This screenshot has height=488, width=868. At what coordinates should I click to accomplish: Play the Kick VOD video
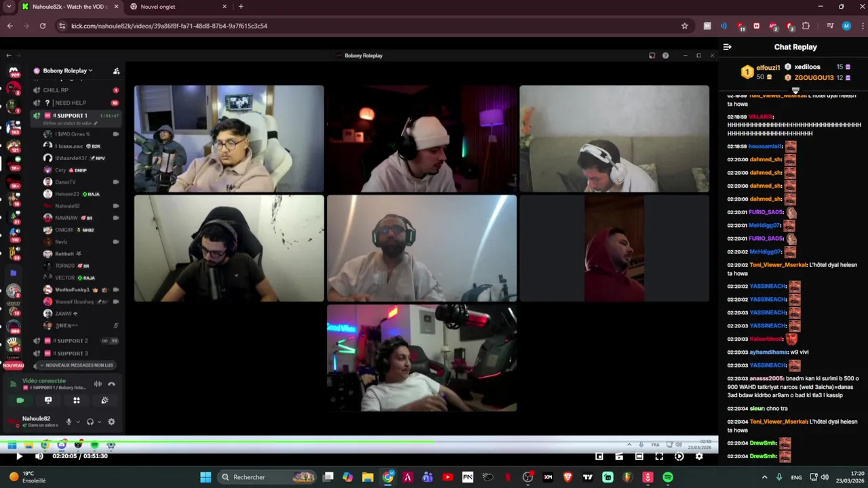[19, 456]
